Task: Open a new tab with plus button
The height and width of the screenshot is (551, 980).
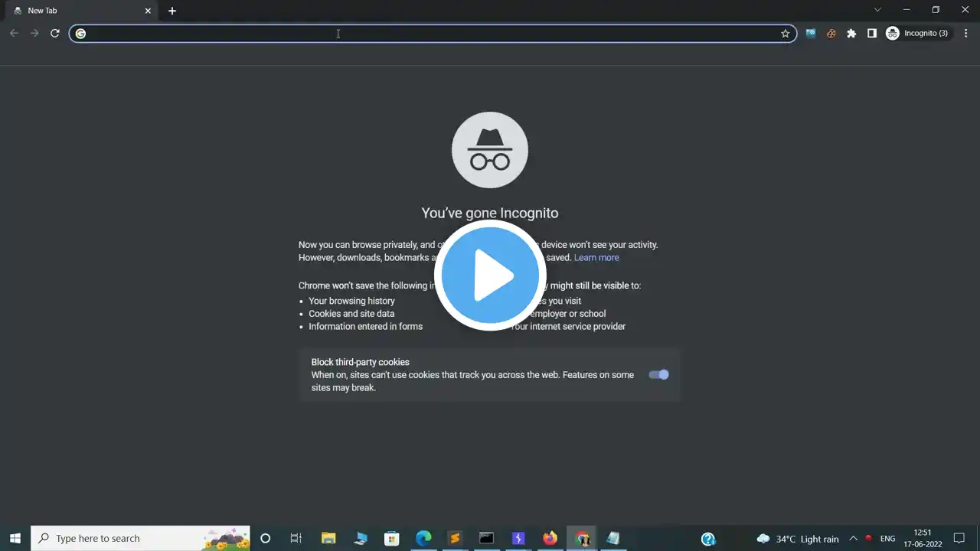Action: tap(172, 11)
